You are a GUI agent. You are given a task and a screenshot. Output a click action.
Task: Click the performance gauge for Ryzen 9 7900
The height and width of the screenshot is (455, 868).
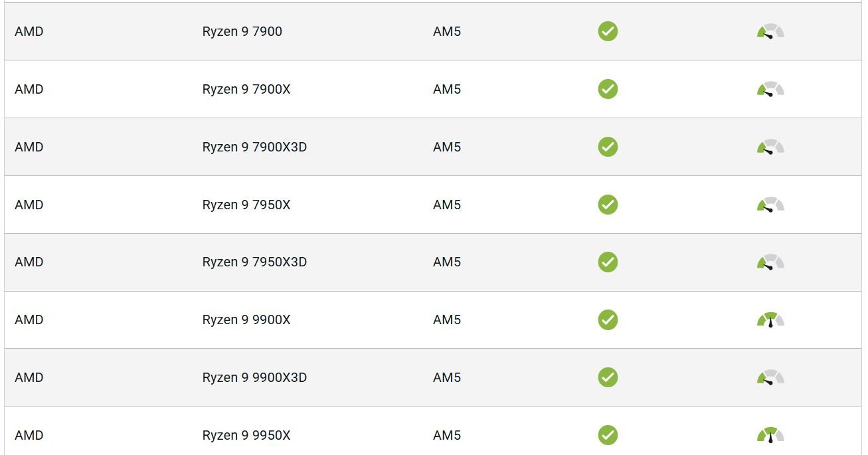coord(770,31)
